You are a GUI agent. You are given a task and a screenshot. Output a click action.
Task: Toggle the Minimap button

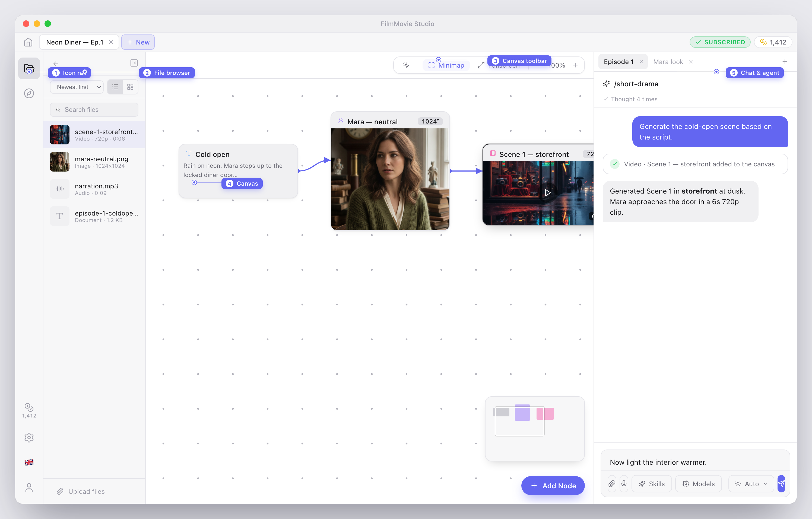pos(446,65)
